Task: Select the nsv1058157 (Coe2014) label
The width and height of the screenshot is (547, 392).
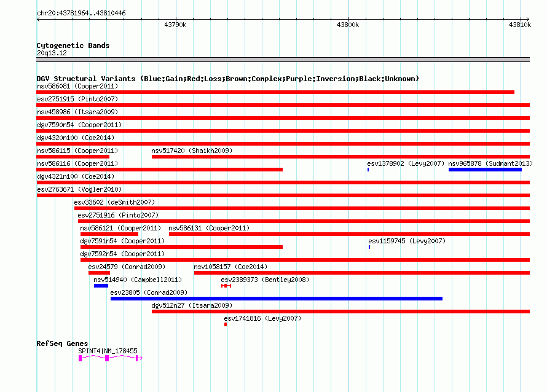Action: (230, 267)
